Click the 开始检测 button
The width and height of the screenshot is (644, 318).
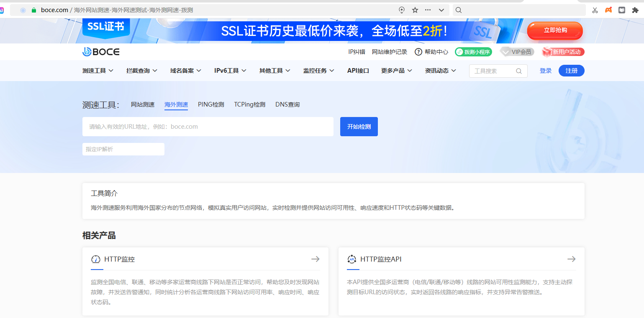(x=359, y=126)
